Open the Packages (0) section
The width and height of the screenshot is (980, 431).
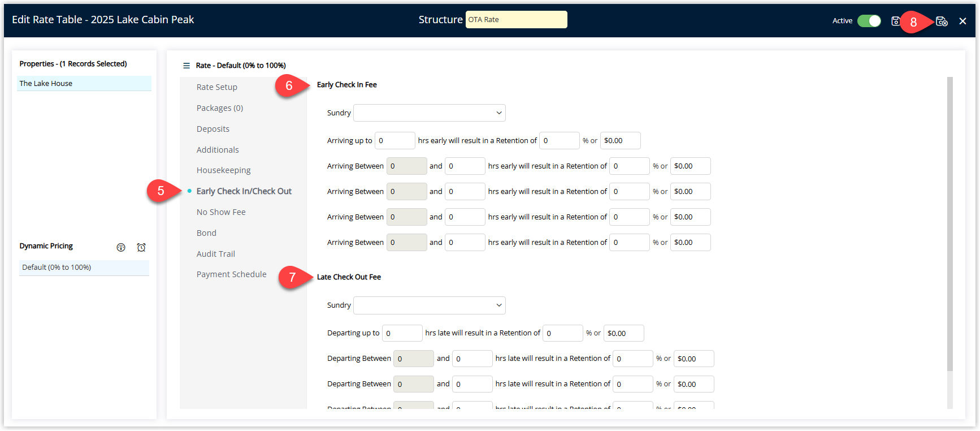220,108
